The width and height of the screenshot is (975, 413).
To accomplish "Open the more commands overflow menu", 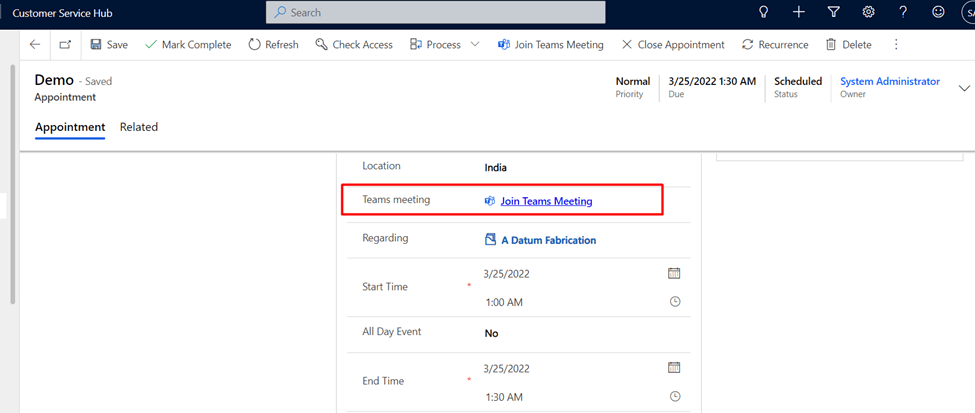I will coord(896,45).
